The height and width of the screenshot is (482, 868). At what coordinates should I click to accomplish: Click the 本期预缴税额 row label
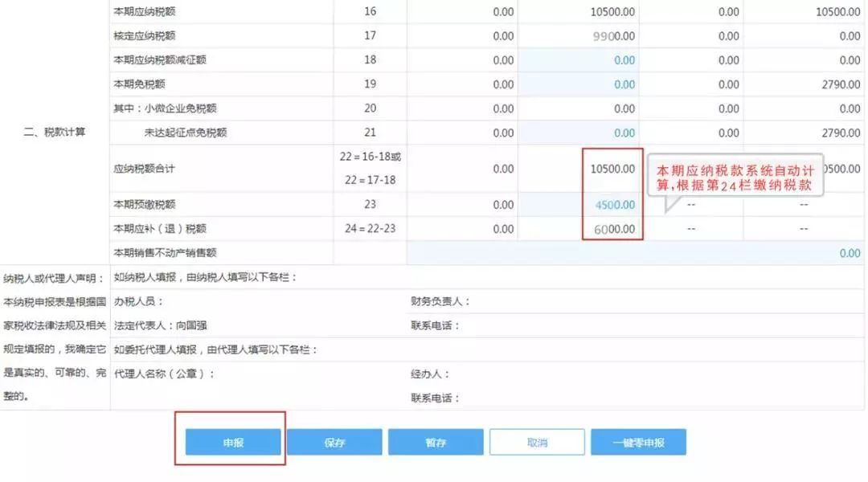(145, 204)
